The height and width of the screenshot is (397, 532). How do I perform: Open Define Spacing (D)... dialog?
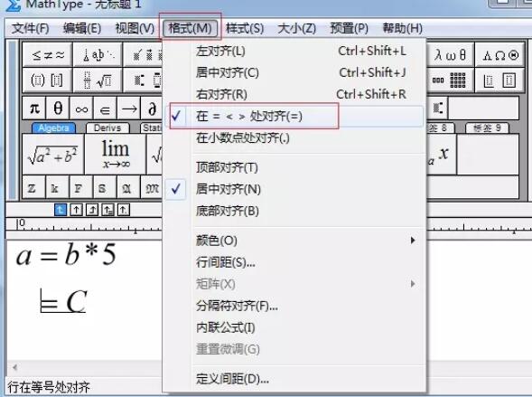[x=294, y=379]
